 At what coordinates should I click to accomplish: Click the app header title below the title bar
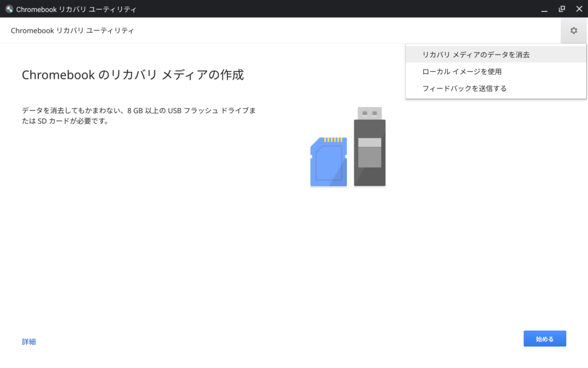pos(72,30)
